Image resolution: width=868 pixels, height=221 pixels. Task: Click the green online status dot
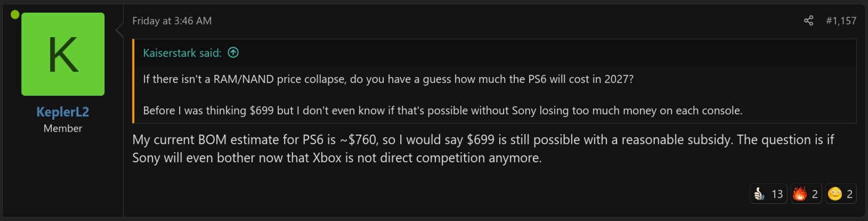tap(15, 14)
